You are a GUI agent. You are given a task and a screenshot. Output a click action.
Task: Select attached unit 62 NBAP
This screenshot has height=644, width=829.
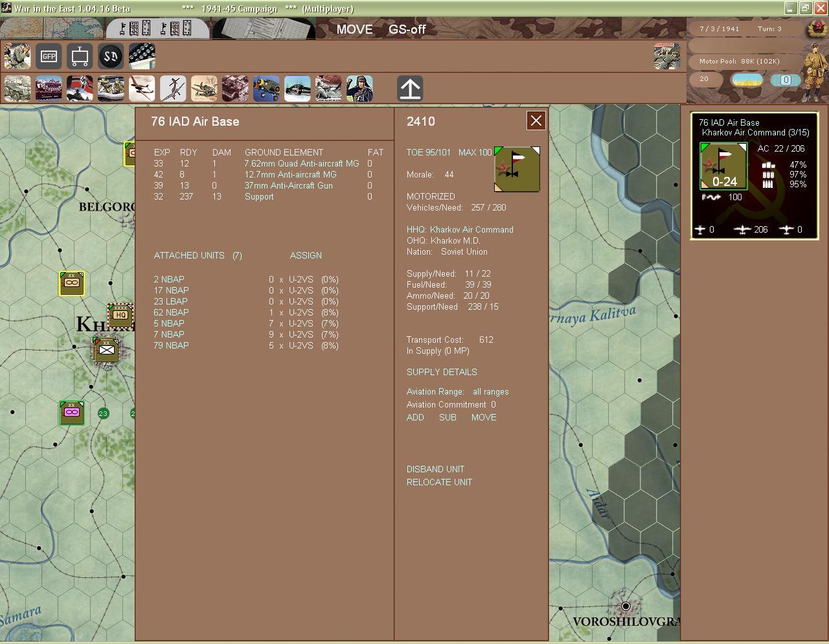click(172, 312)
